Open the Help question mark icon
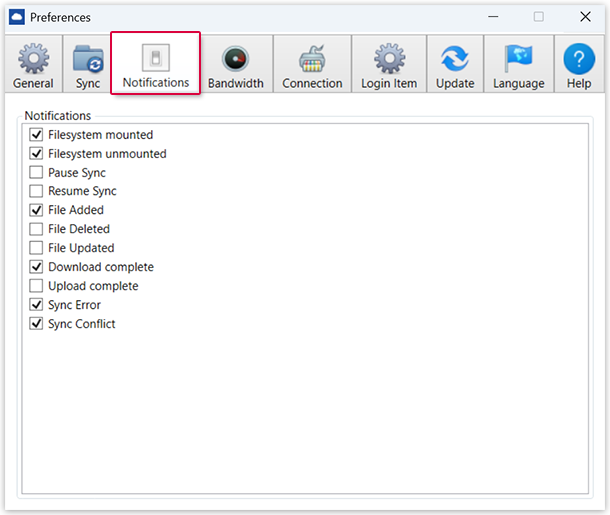The image size is (610, 515). (x=579, y=59)
